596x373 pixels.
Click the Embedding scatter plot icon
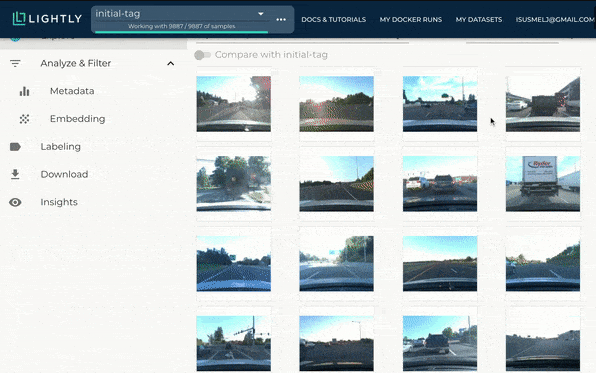tap(24, 119)
